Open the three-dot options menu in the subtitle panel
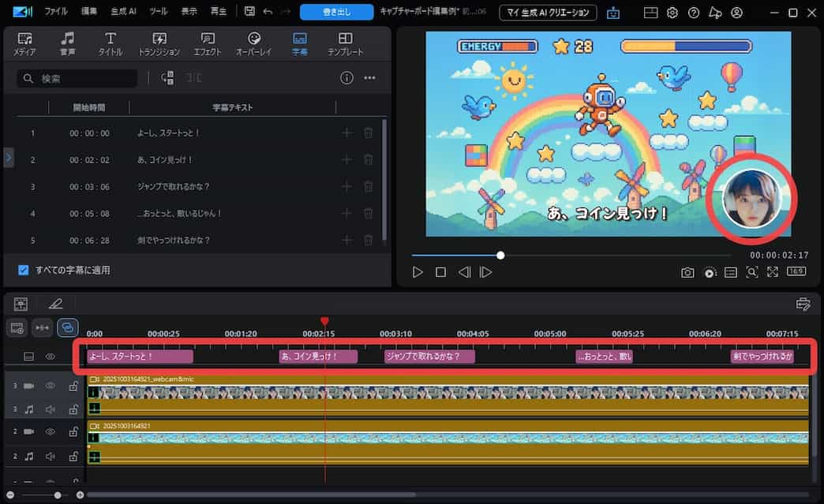This screenshot has height=504, width=824. (x=368, y=77)
